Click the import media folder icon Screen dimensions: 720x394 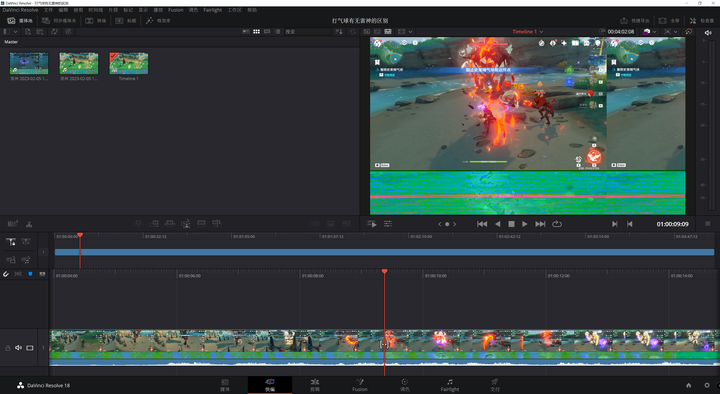coord(39,32)
